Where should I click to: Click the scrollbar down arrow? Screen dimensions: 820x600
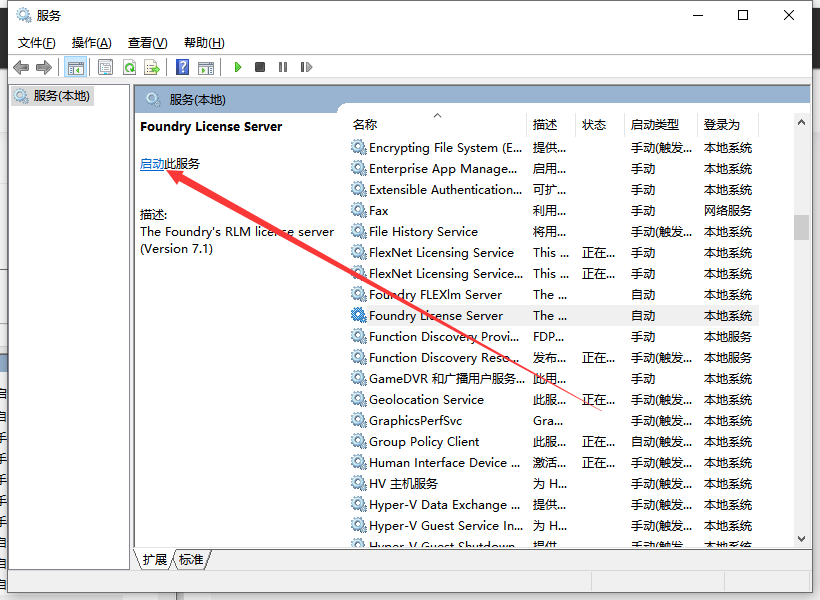pos(801,538)
